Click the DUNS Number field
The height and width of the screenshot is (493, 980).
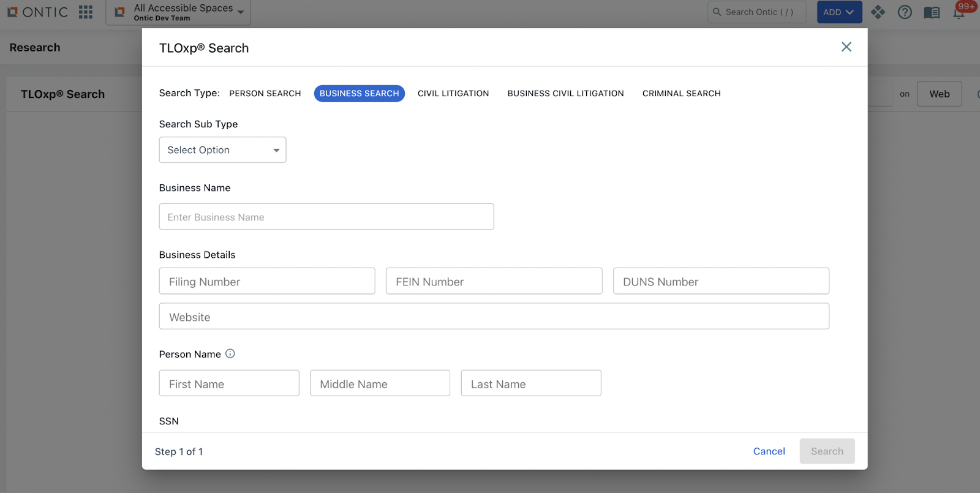click(721, 281)
